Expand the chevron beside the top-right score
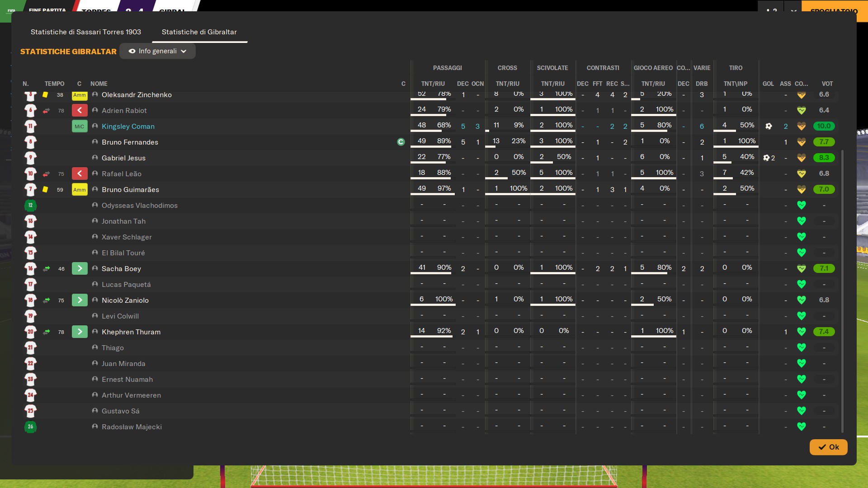 click(x=794, y=10)
